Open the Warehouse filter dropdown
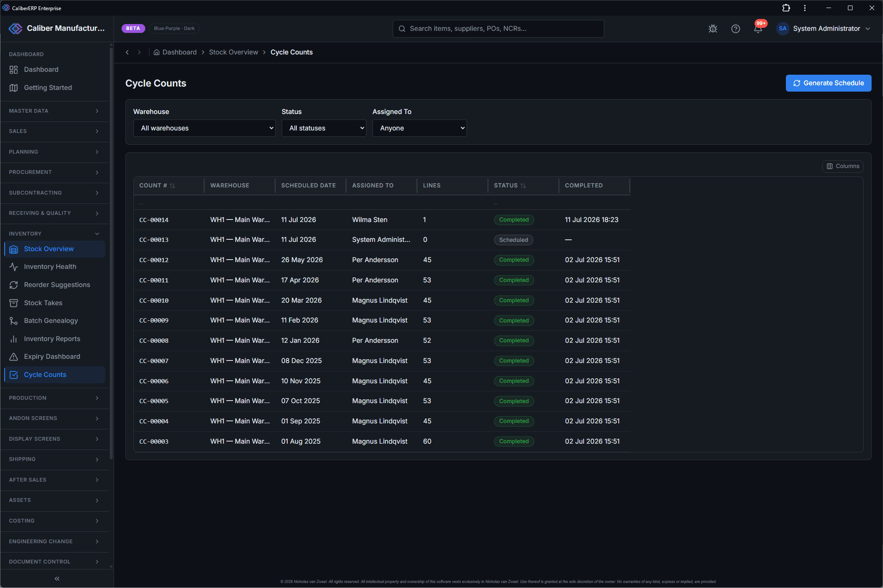The image size is (883, 588). [204, 128]
